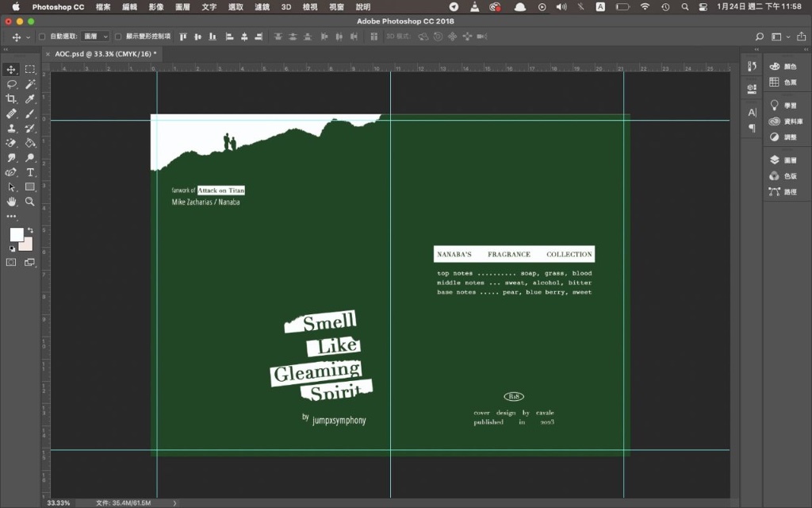The height and width of the screenshot is (508, 812).
Task: Select the Hand tool
Action: (x=11, y=202)
